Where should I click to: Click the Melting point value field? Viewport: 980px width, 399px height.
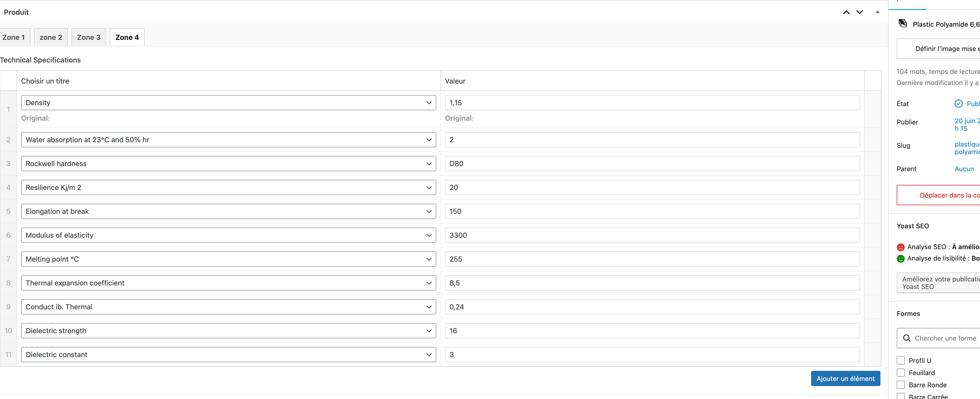pyautogui.click(x=652, y=259)
